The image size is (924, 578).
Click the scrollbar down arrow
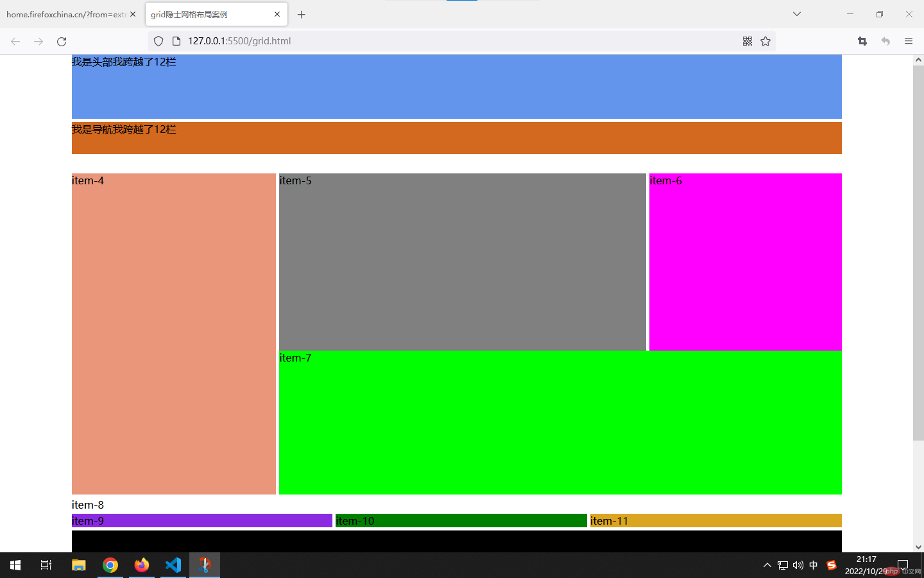point(918,547)
